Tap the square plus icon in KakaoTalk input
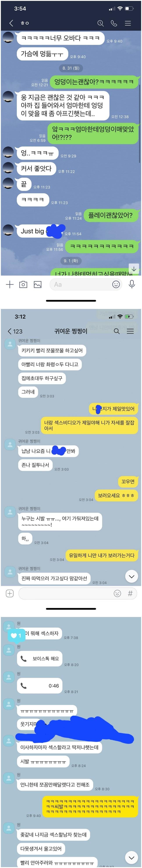 click(x=10, y=593)
